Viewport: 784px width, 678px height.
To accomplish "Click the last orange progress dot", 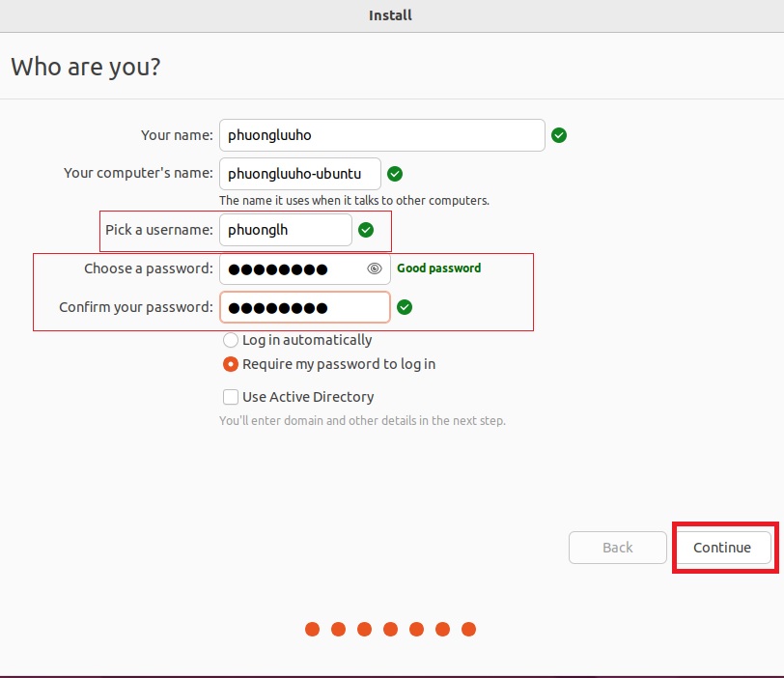I will click(468, 630).
